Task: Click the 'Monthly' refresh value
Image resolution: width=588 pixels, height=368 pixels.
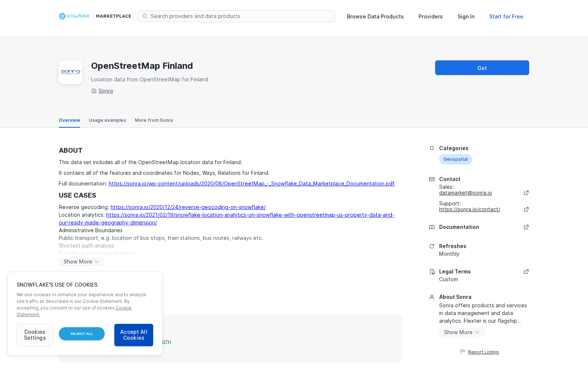Action: [x=449, y=254]
